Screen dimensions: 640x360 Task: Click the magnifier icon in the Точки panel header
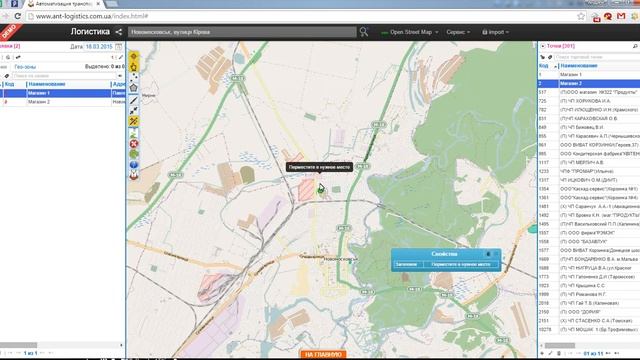(x=635, y=46)
